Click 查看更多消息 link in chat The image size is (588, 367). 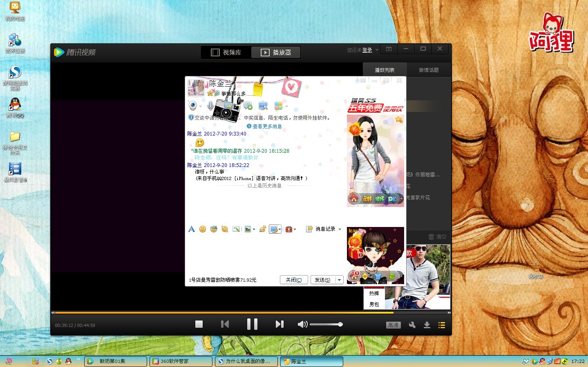267,127
